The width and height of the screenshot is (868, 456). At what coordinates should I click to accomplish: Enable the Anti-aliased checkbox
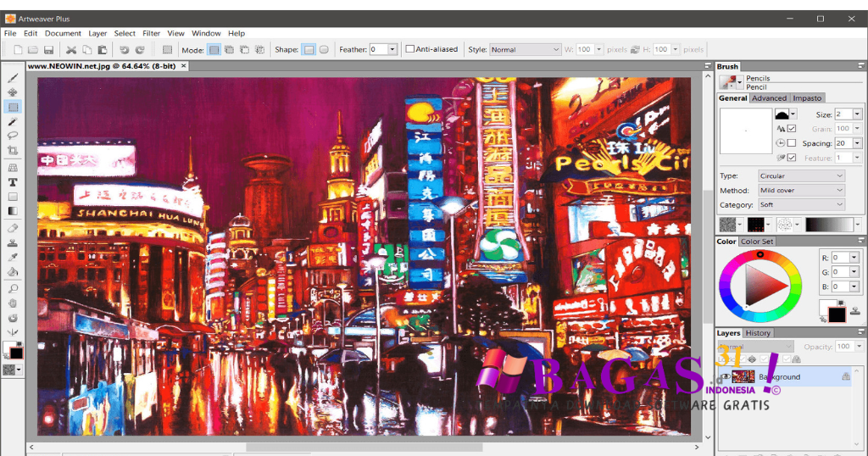click(410, 49)
